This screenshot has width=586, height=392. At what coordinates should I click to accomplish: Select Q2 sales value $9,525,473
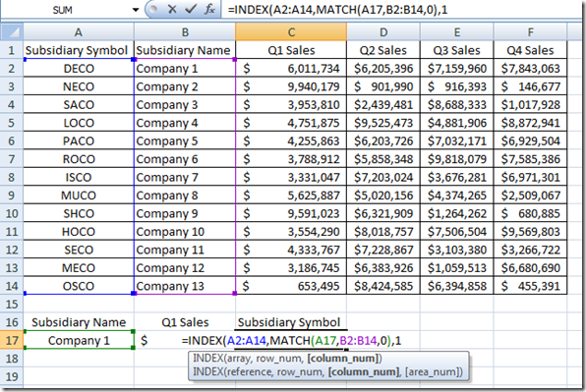tap(383, 123)
